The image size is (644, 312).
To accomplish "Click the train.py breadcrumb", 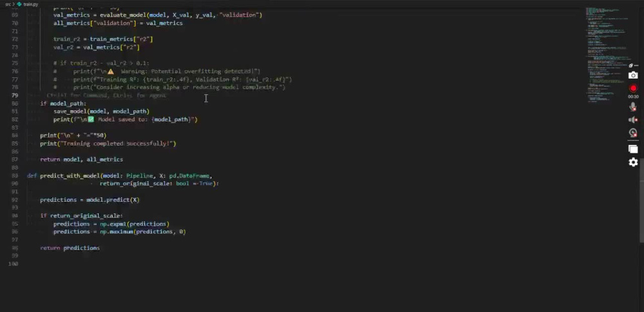I will (x=31, y=4).
